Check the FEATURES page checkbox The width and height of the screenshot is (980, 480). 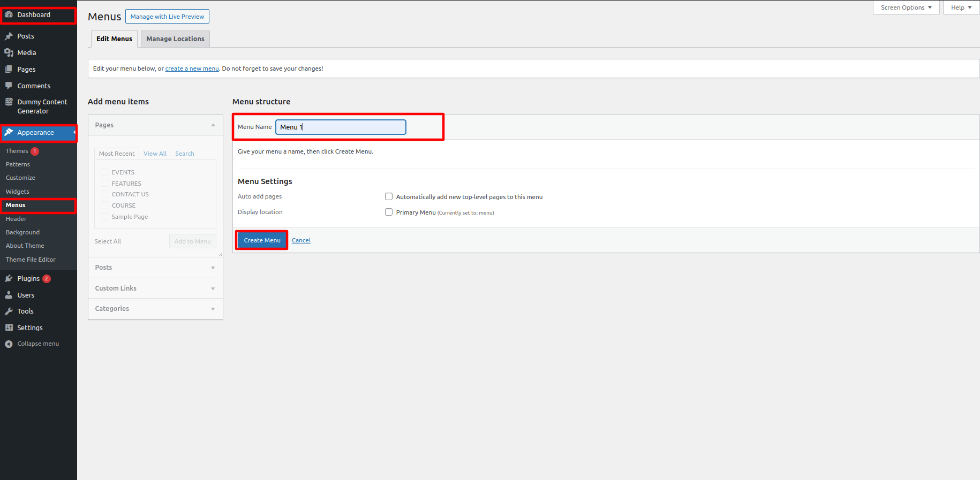coord(104,183)
